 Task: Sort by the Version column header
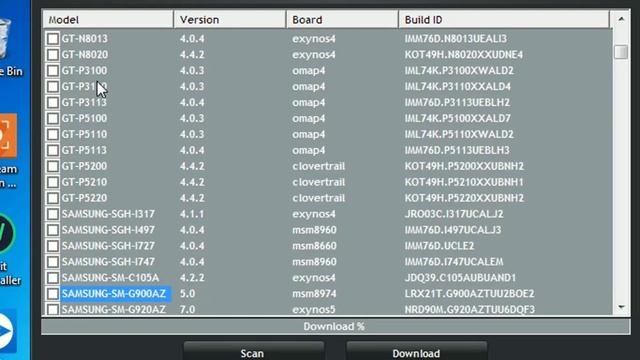click(230, 20)
